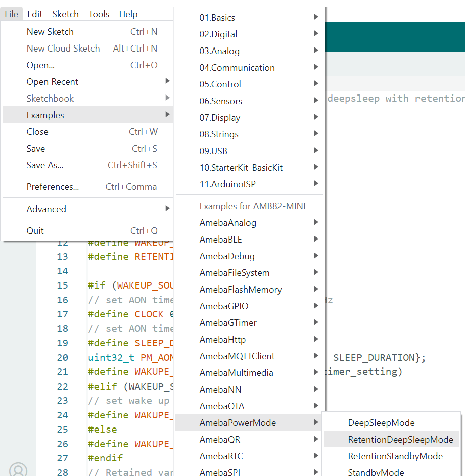Open the Help menu

pos(128,14)
